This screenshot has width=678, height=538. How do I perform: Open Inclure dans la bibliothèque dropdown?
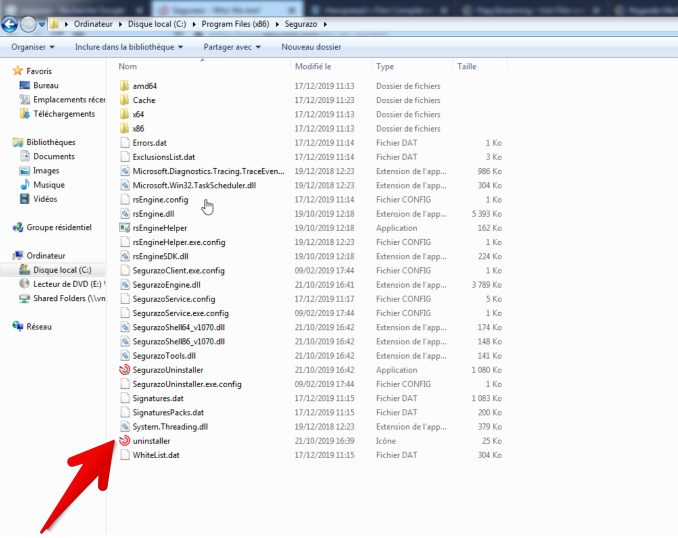tap(129, 47)
